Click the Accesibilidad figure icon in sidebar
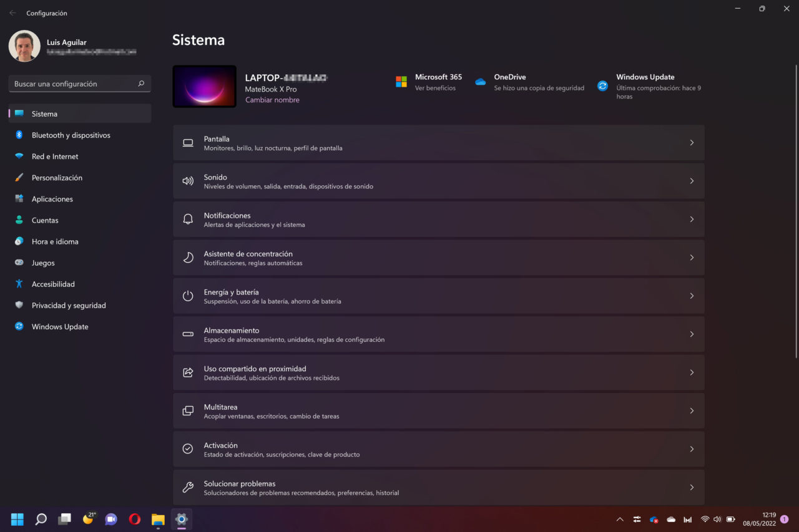Viewport: 799px width, 532px height. 19,284
